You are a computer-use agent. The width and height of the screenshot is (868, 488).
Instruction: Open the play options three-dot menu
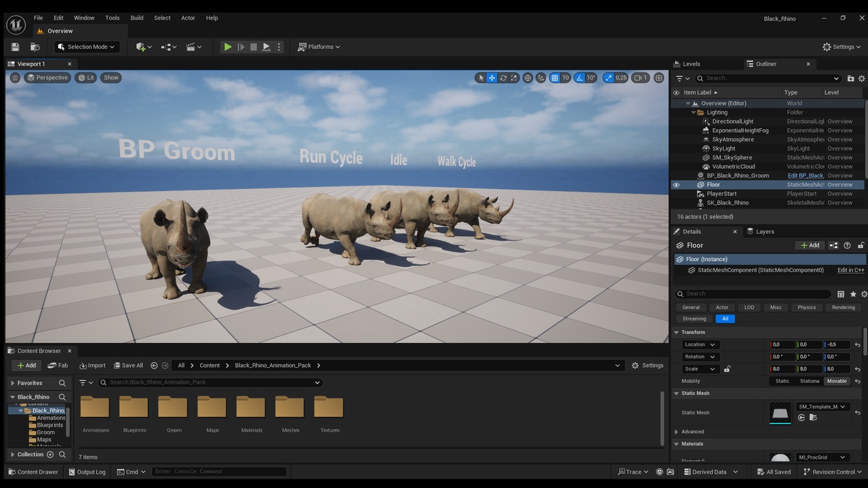tap(279, 47)
